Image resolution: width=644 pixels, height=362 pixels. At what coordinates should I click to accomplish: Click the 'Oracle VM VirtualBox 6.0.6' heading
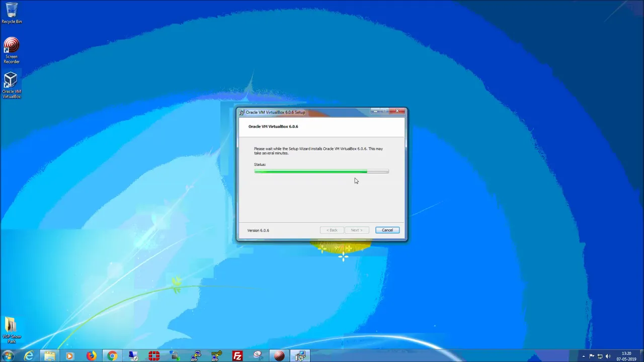coord(273,126)
